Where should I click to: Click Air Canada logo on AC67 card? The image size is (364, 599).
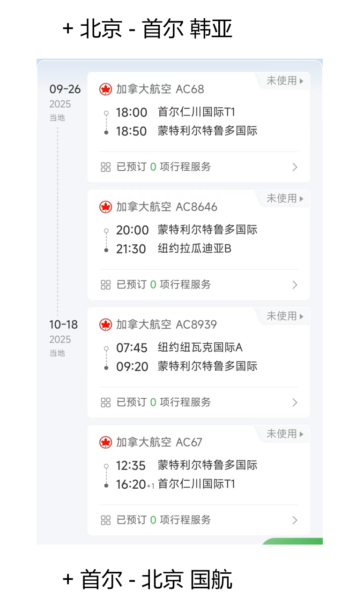pyautogui.click(x=106, y=442)
